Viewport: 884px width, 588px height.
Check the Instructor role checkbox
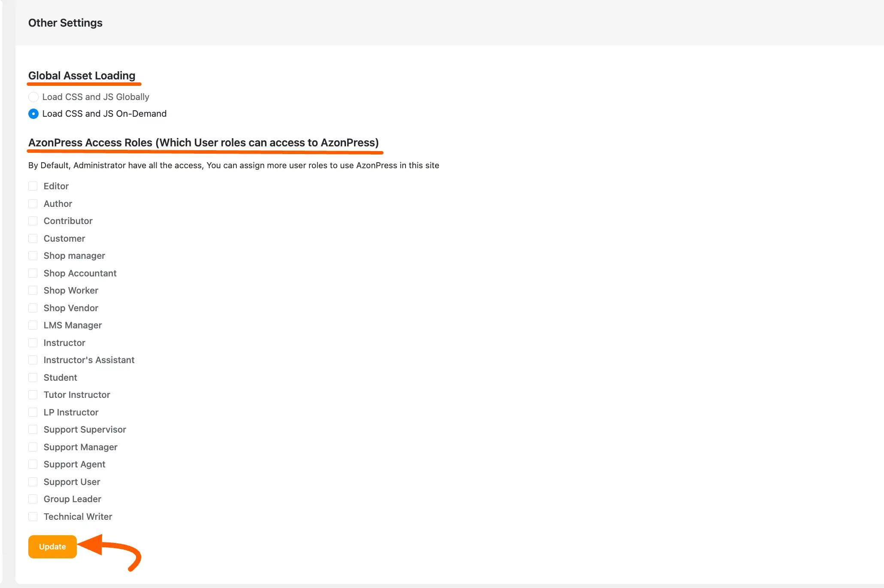(x=33, y=342)
